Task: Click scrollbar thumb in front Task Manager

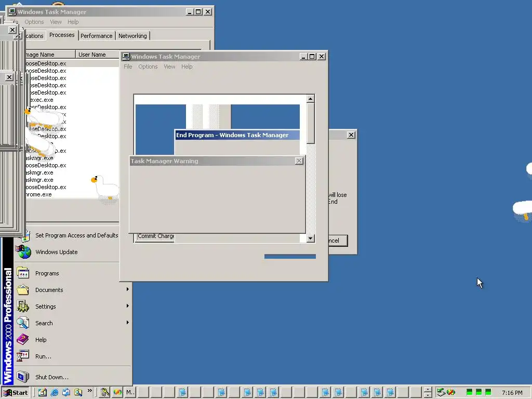Action: coord(311,123)
